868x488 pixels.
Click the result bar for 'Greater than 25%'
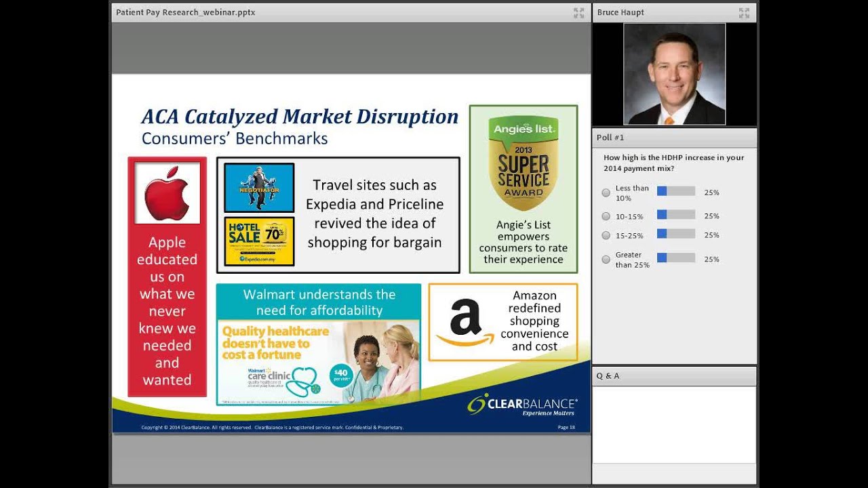pyautogui.click(x=676, y=258)
